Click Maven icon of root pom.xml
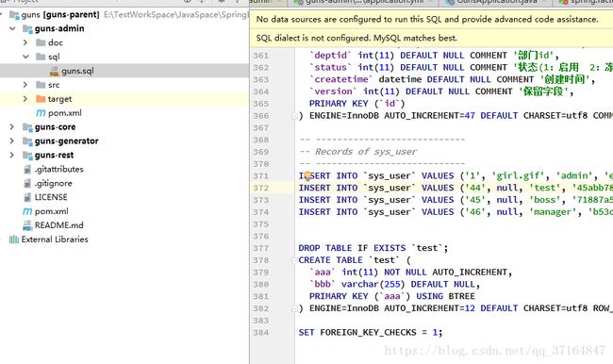 (27, 211)
